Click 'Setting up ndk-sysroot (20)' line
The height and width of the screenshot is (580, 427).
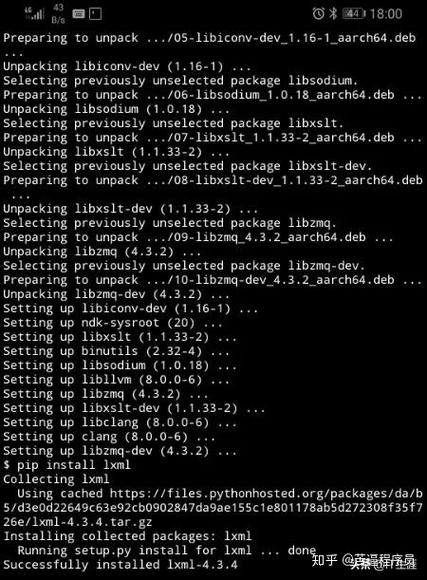click(x=113, y=323)
